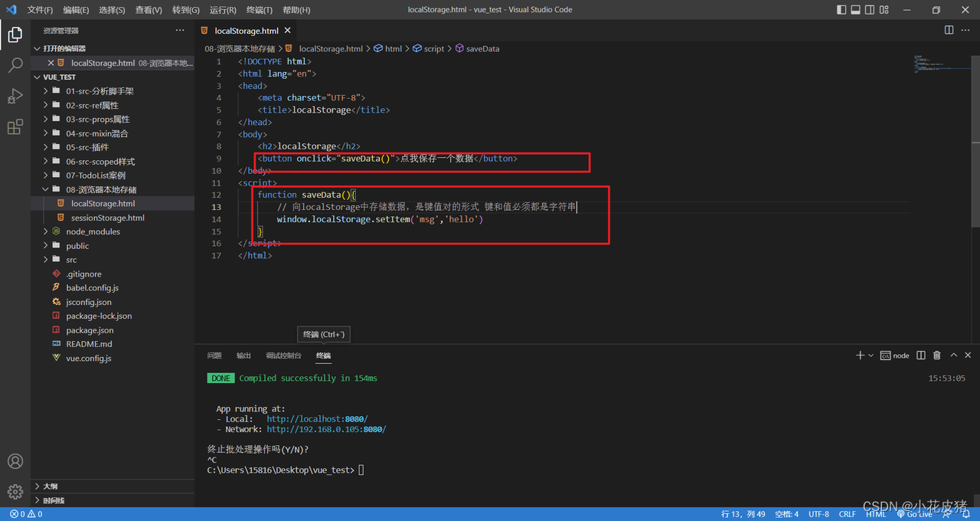Screen dimensions: 980x521
Task: Switch to 输出 panel tab
Action: pyautogui.click(x=243, y=356)
